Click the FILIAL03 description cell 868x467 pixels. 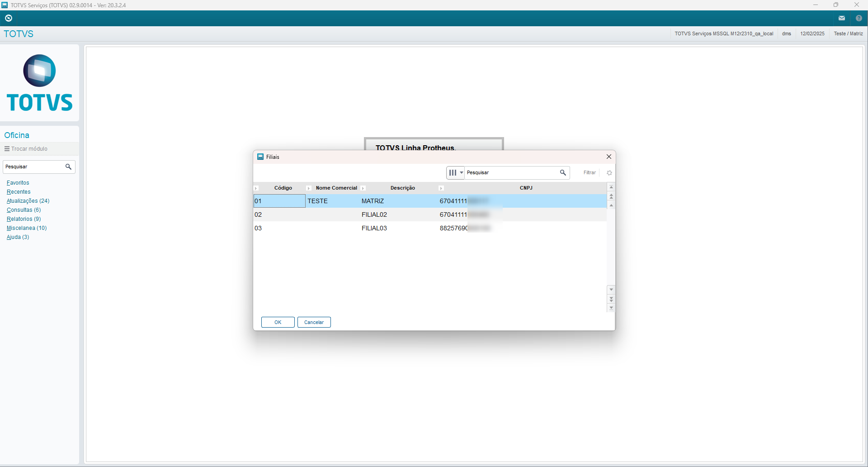399,228
